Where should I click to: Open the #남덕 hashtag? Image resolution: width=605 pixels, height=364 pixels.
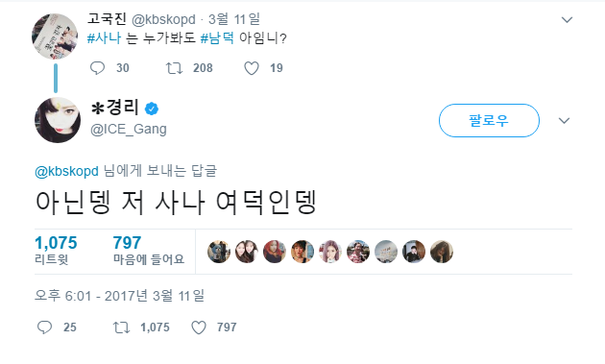[217, 38]
